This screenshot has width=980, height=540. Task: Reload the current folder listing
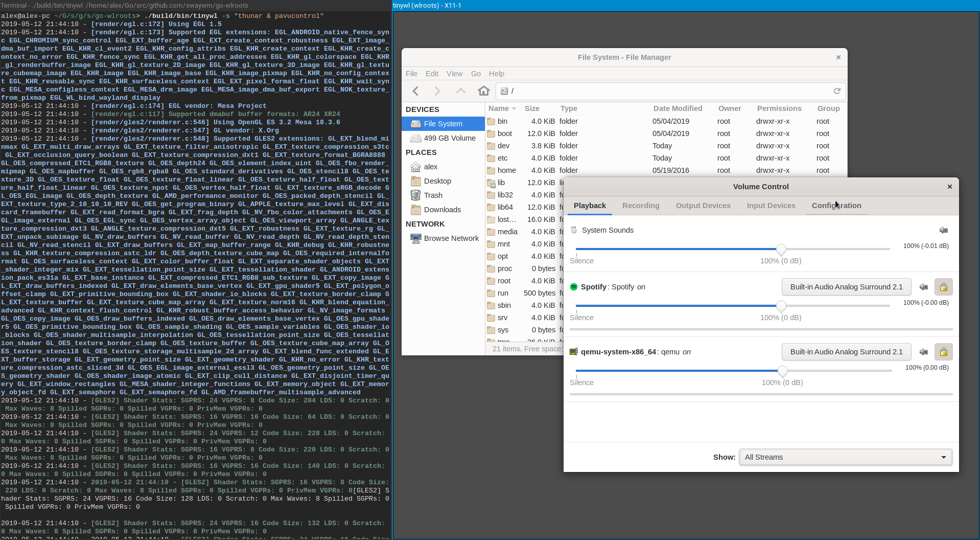coord(837,91)
